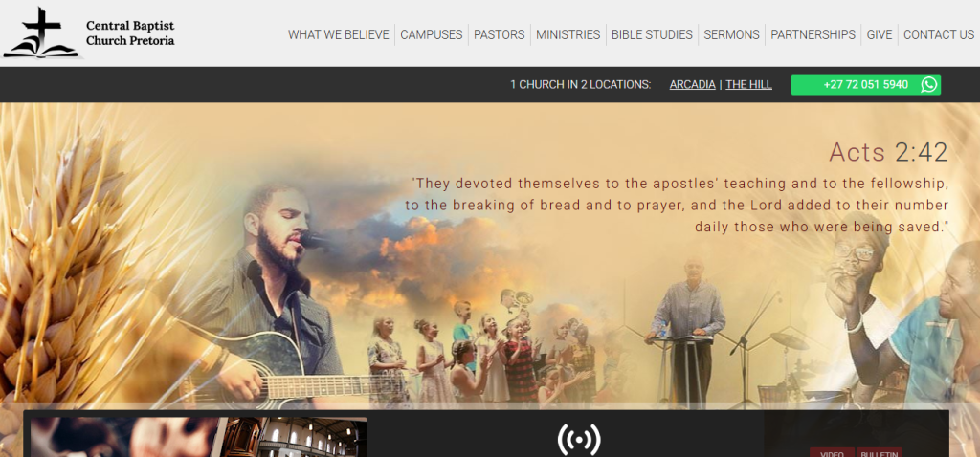980x457 pixels.
Task: Select Bible Studies in navigation
Action: coord(652,35)
